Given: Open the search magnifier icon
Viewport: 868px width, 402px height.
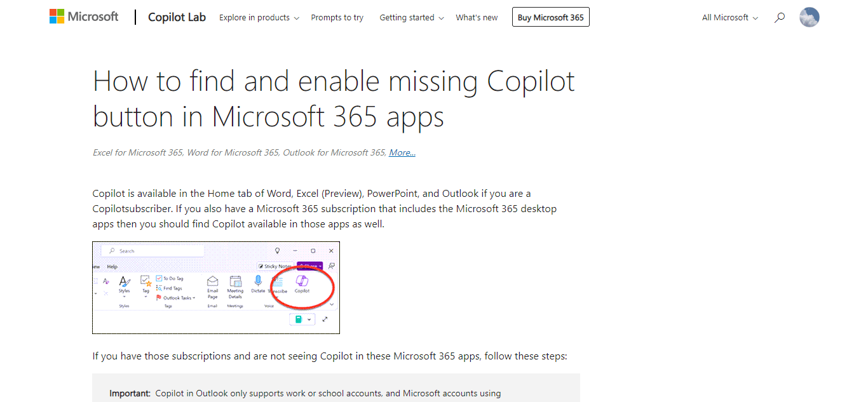Looking at the screenshot, I should click(779, 18).
